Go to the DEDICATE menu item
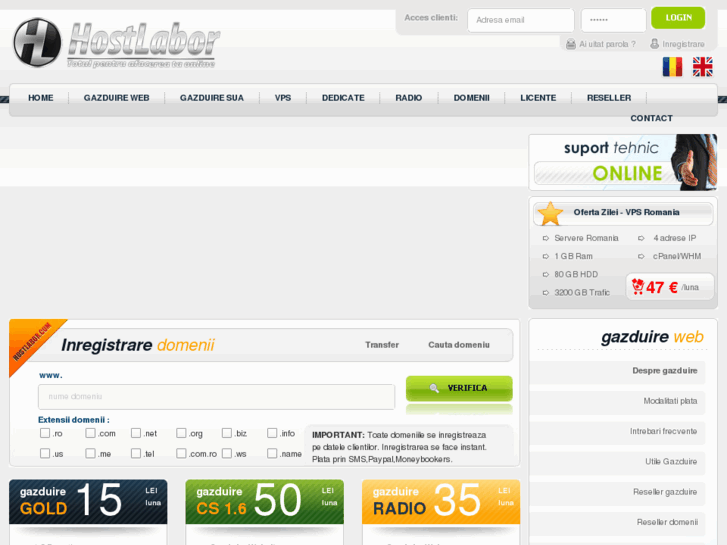This screenshot has height=545, width=727. [343, 98]
